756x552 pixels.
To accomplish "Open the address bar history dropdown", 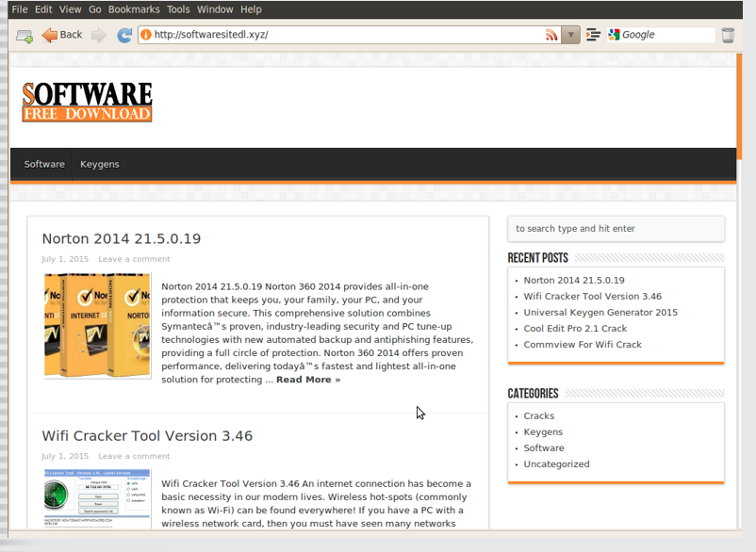I will tap(570, 35).
